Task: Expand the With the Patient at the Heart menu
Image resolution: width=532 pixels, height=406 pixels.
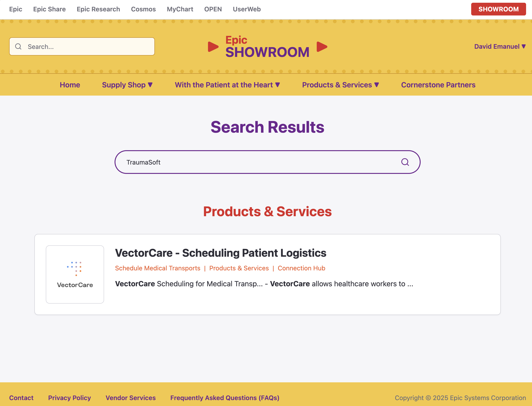Action: click(x=227, y=85)
